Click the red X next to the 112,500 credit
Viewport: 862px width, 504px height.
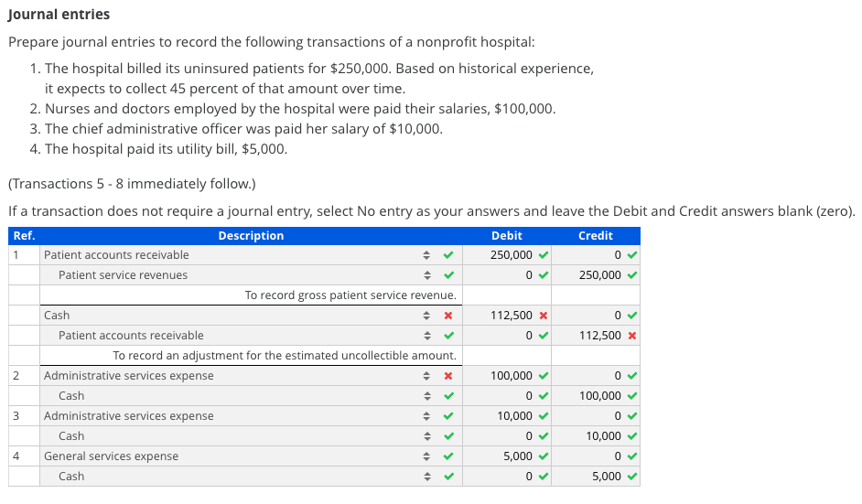[x=632, y=336]
